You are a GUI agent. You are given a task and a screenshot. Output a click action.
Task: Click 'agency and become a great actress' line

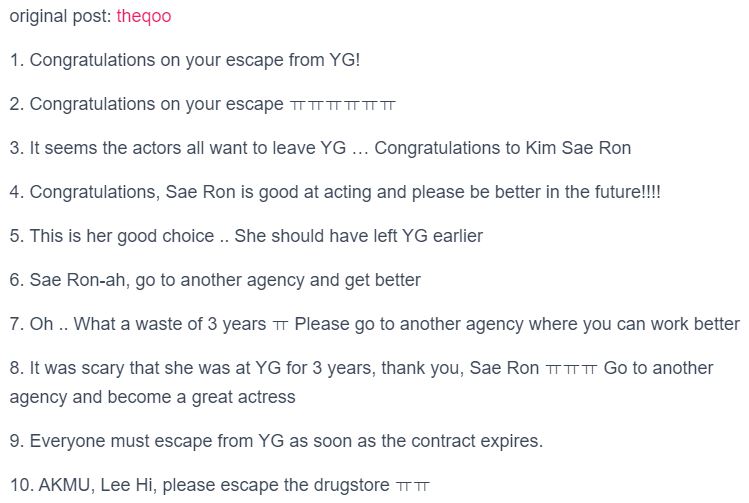click(152, 397)
